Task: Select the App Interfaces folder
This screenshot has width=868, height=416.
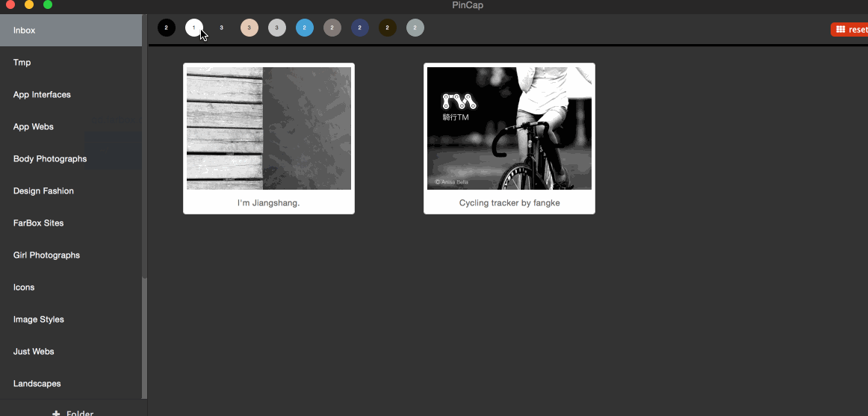Action: [x=71, y=95]
